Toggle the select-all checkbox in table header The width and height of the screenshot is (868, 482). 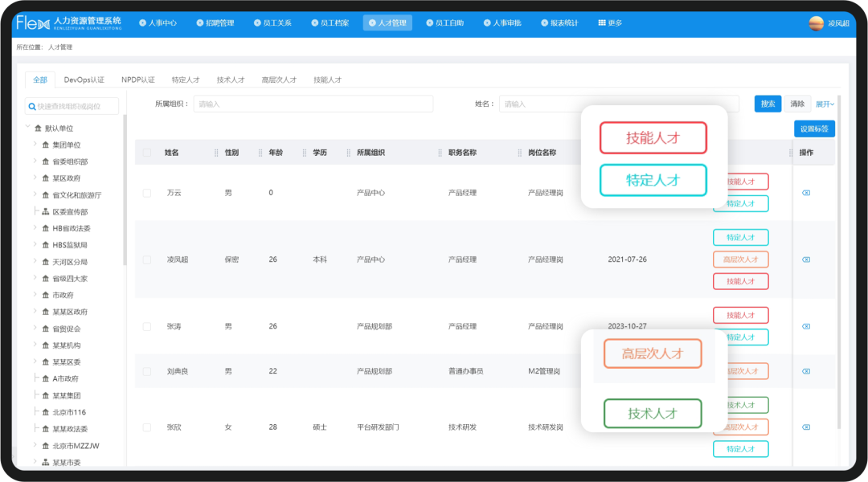tap(146, 153)
